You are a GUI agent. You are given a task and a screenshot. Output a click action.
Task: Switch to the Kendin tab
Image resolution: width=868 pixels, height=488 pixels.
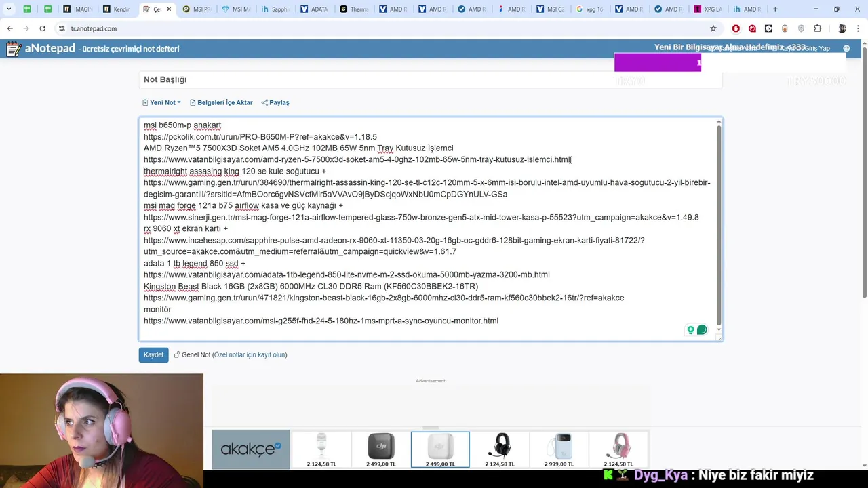click(x=117, y=9)
